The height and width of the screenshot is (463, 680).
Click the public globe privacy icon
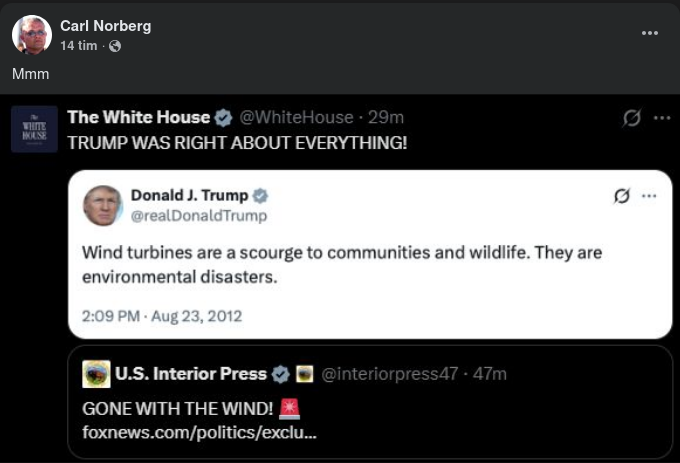click(114, 46)
